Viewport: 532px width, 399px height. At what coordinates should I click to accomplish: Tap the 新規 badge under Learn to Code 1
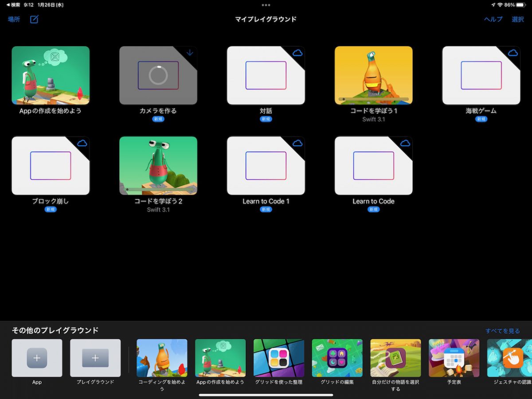pyautogui.click(x=266, y=210)
